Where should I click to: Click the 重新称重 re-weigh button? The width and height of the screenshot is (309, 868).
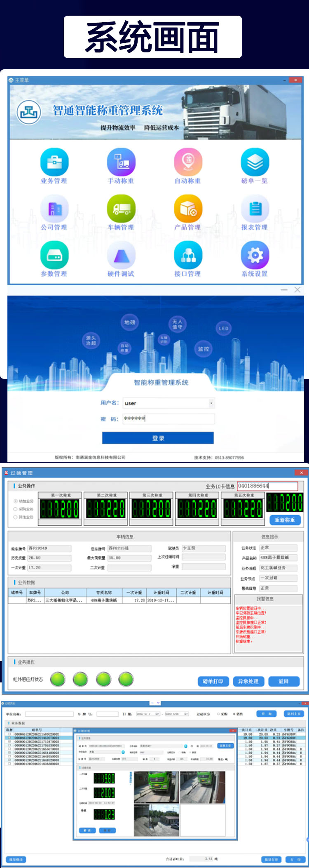coord(285,520)
